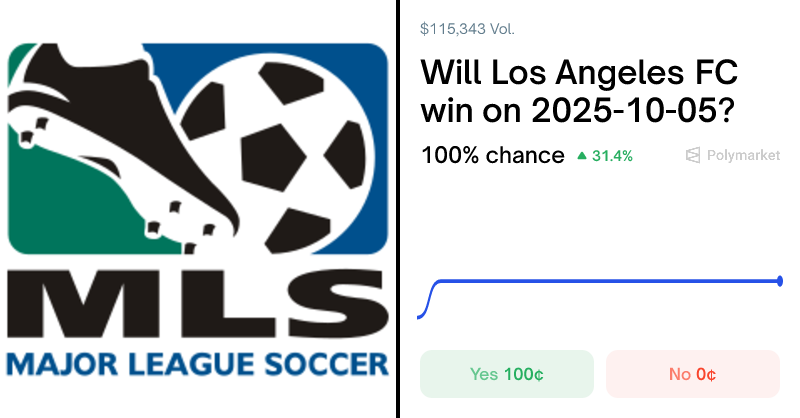Click the Yes 100¢ button

click(x=506, y=374)
